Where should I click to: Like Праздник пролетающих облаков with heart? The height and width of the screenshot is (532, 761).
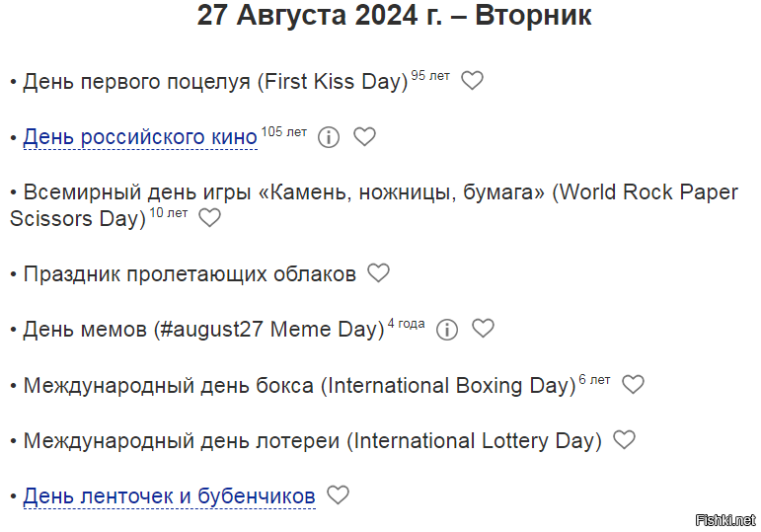[379, 272]
